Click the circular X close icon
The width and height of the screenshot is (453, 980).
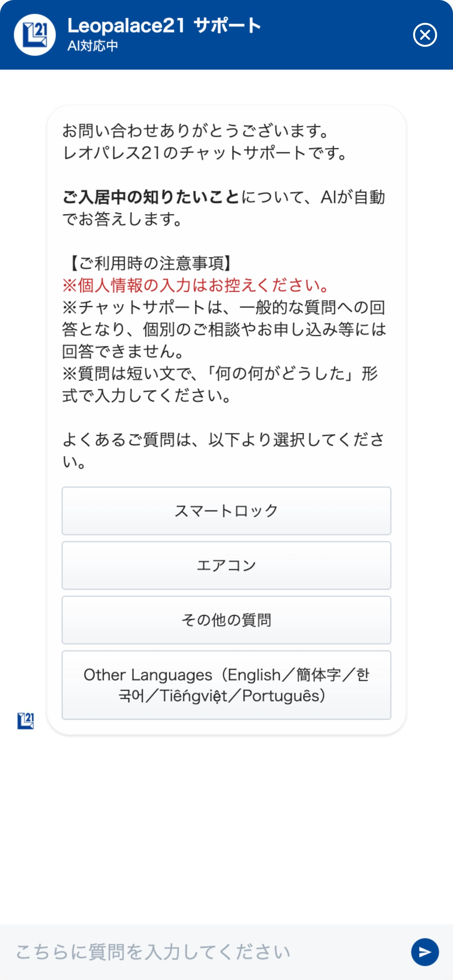point(425,36)
